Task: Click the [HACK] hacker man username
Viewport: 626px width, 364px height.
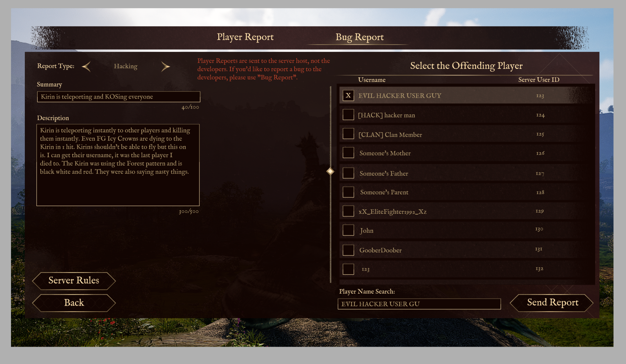Action: click(386, 115)
